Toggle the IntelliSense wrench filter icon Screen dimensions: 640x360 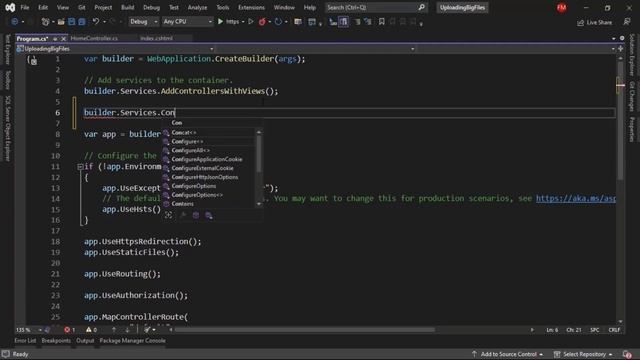(183, 215)
